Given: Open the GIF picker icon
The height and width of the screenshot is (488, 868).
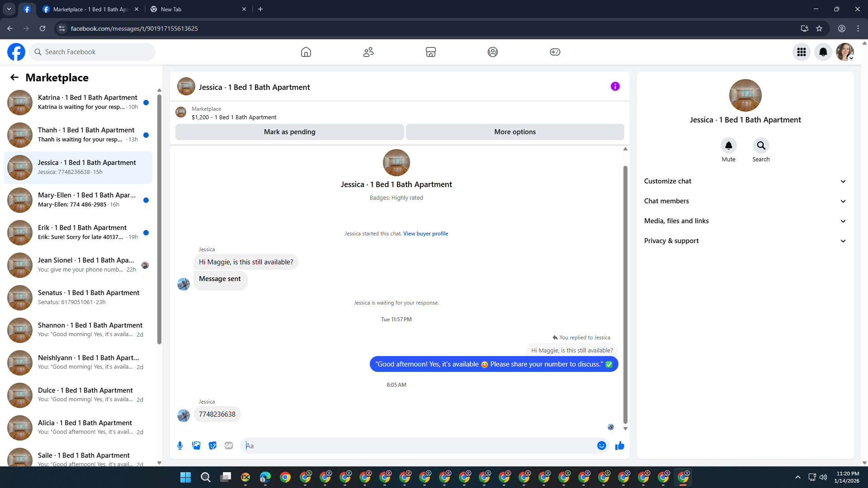Looking at the screenshot, I should tap(229, 446).
